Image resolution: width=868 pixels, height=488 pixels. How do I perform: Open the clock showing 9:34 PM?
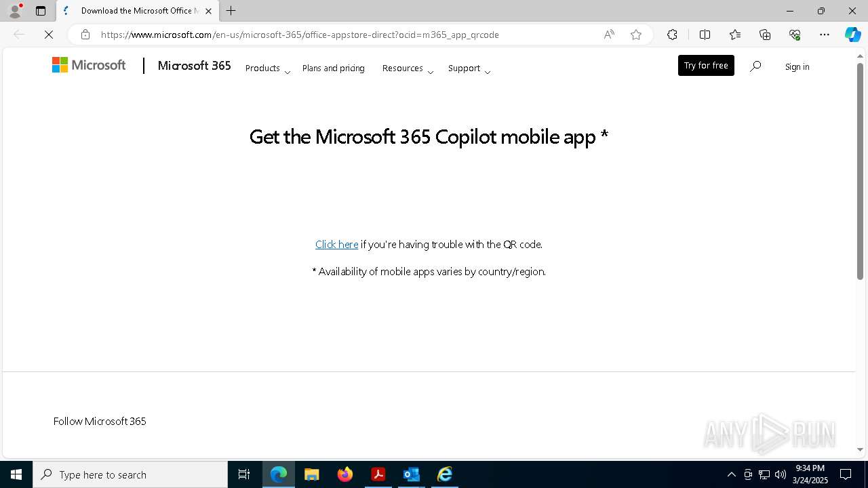pos(810,474)
